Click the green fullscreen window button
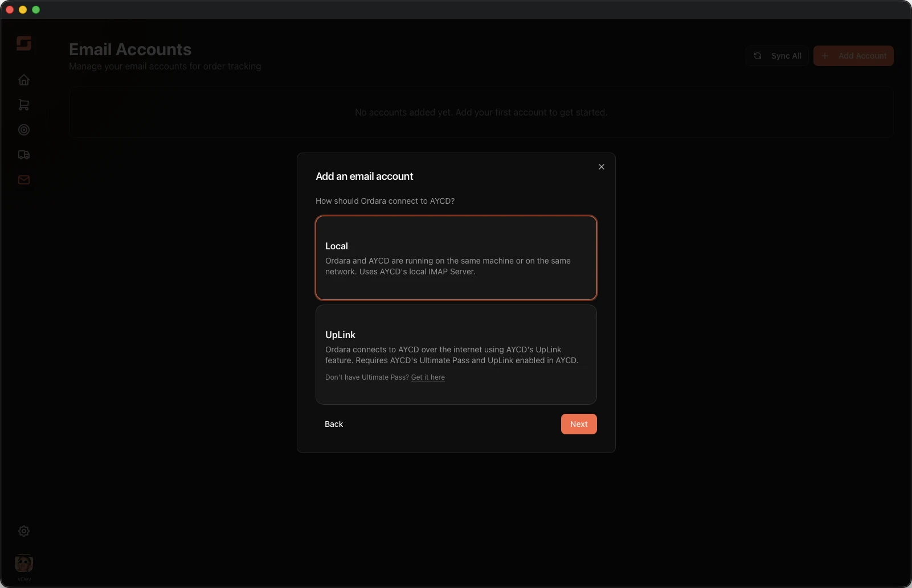The image size is (912, 588). (36, 10)
